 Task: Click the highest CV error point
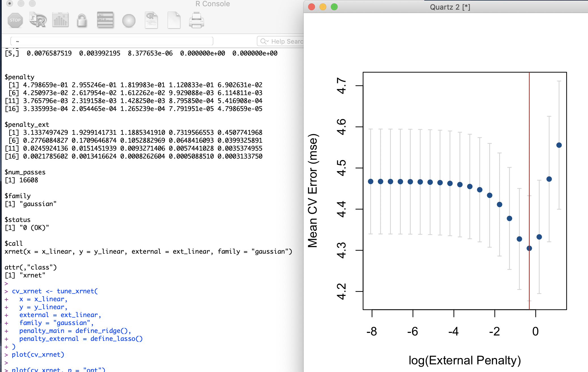tap(559, 145)
